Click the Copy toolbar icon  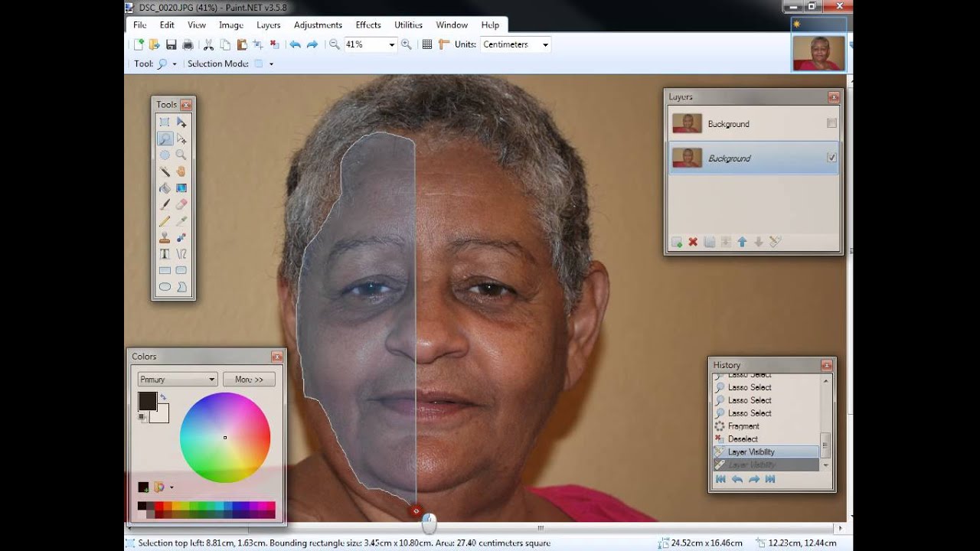click(225, 44)
